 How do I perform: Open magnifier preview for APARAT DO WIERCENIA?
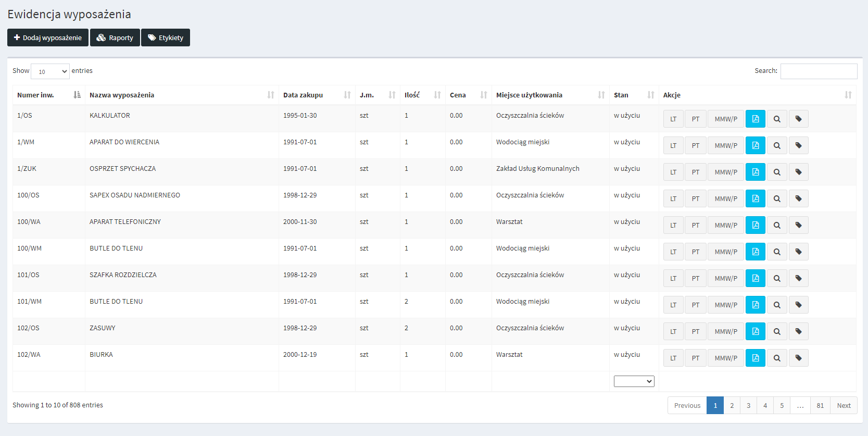coord(776,145)
